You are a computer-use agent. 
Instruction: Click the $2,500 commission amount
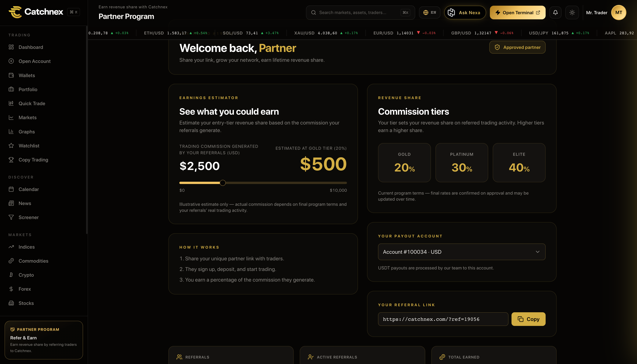coord(200,166)
